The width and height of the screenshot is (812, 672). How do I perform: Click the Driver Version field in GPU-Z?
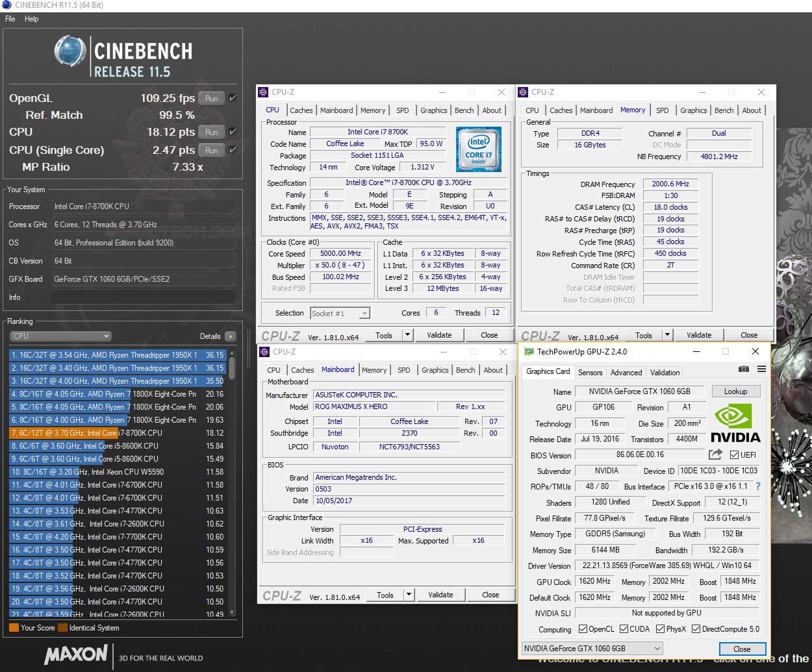(666, 566)
